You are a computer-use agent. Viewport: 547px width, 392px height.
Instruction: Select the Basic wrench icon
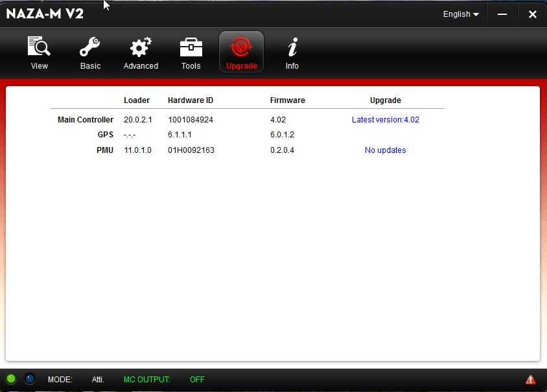(90, 48)
